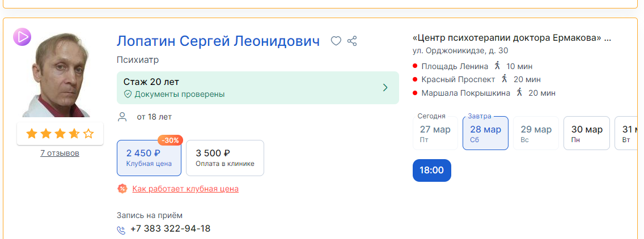
Task: Choose the 30 мар Monday date
Action: click(x=587, y=133)
